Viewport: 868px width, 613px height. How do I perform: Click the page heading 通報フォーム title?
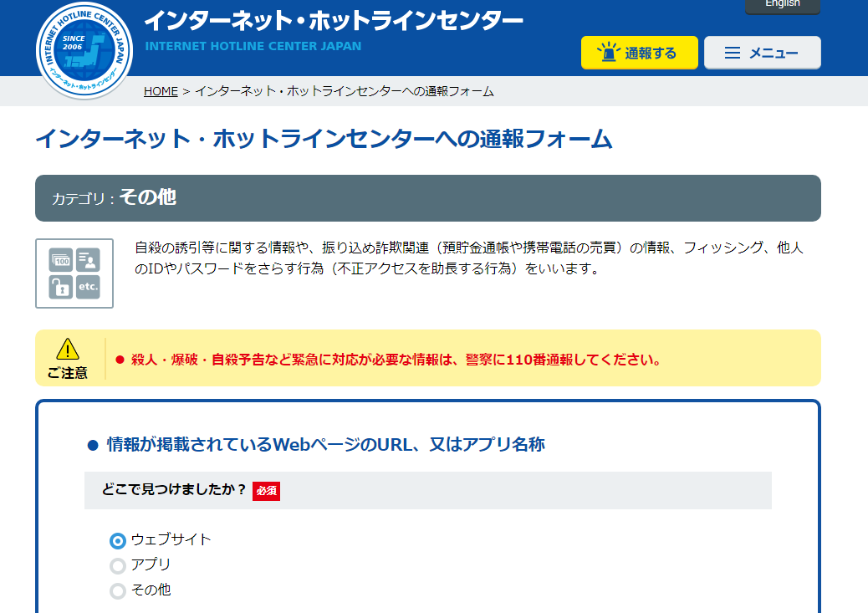[x=324, y=139]
